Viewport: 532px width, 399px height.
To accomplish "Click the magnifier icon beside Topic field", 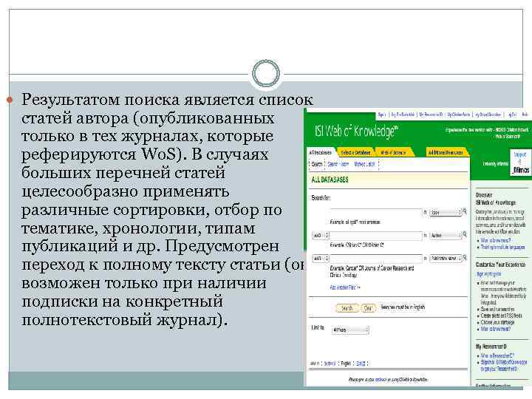I will click(465, 212).
